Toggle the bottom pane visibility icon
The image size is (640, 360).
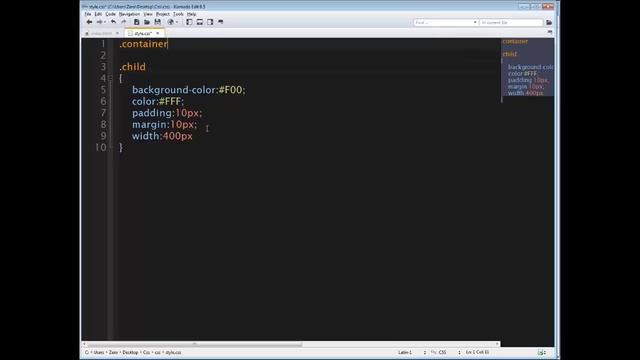coord(200,22)
